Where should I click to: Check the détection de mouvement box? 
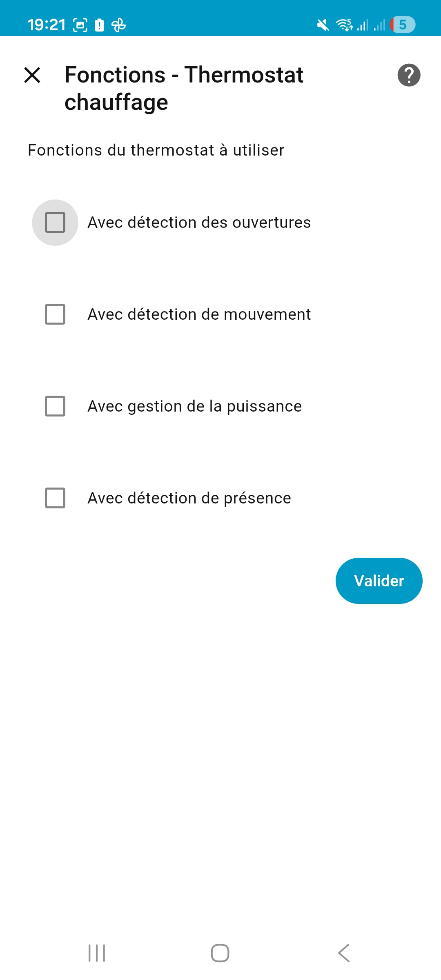(x=55, y=314)
